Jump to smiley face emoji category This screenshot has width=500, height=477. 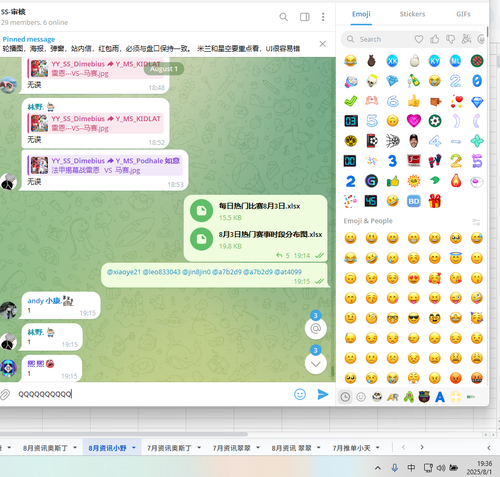pos(361,397)
